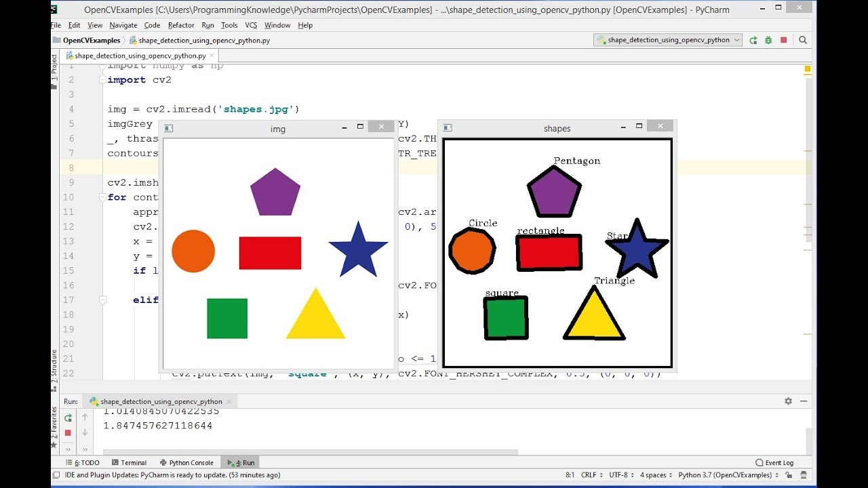Open Run panel settings gear
Viewport: 868px width, 488px height.
[x=788, y=401]
